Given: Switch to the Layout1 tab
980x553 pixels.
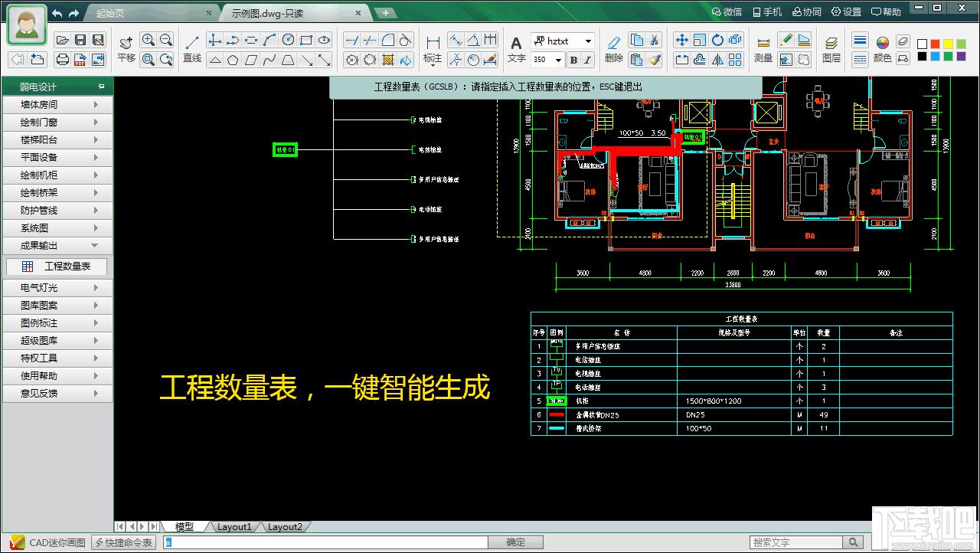Looking at the screenshot, I should coord(234,527).
